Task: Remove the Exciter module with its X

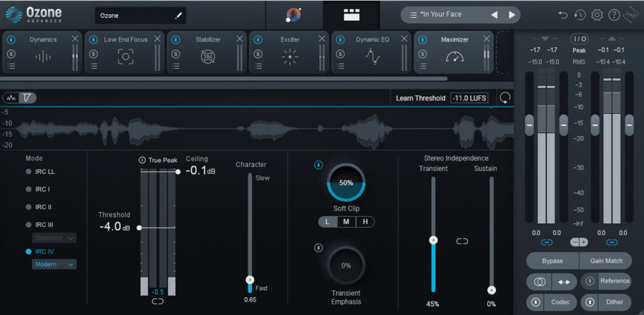Action: point(322,39)
